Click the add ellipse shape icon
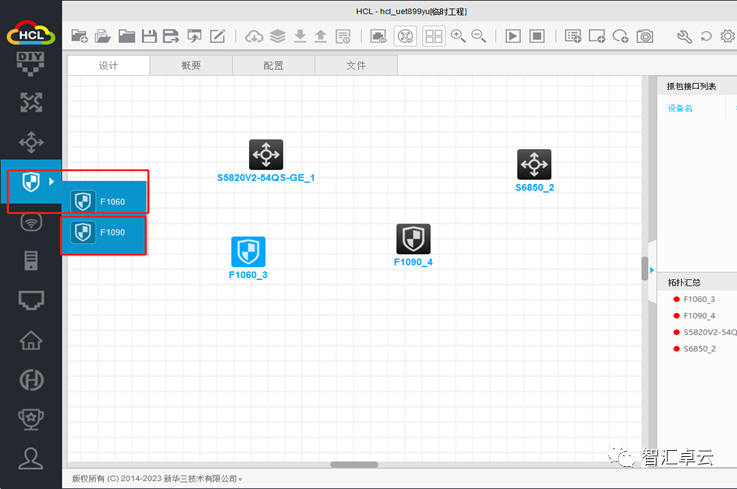The image size is (737, 489). coord(620,36)
